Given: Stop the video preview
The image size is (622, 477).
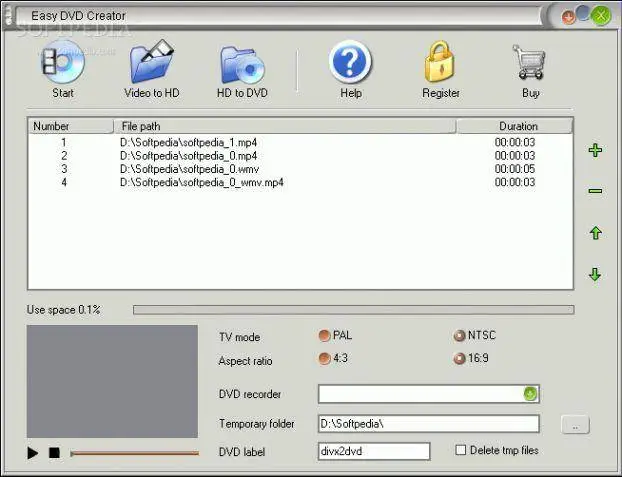Looking at the screenshot, I should (x=54, y=453).
